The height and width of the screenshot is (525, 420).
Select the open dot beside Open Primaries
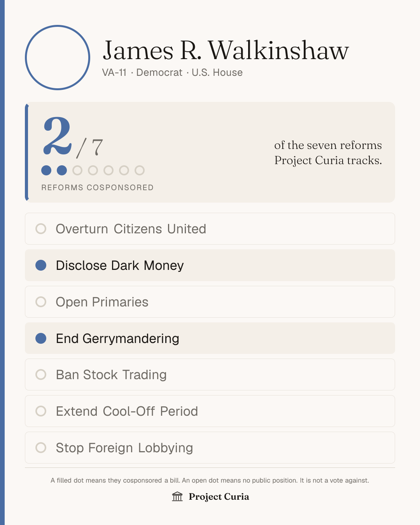coord(41,302)
